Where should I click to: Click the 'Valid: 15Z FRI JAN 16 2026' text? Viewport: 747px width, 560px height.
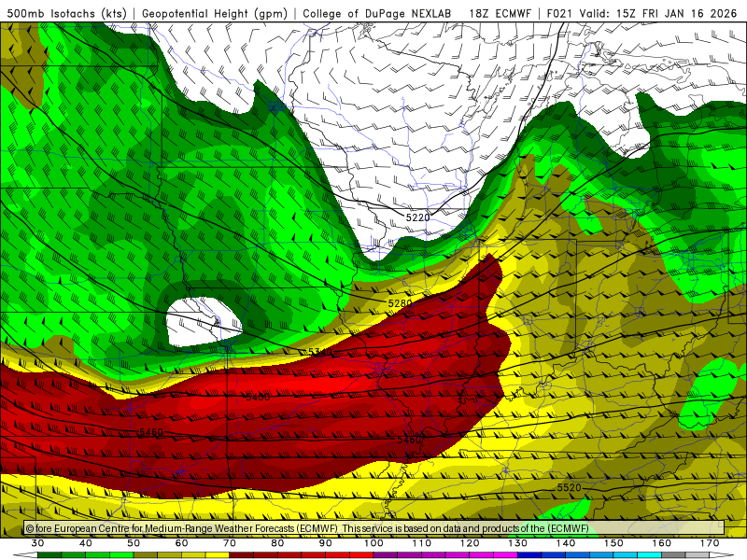click(658, 13)
